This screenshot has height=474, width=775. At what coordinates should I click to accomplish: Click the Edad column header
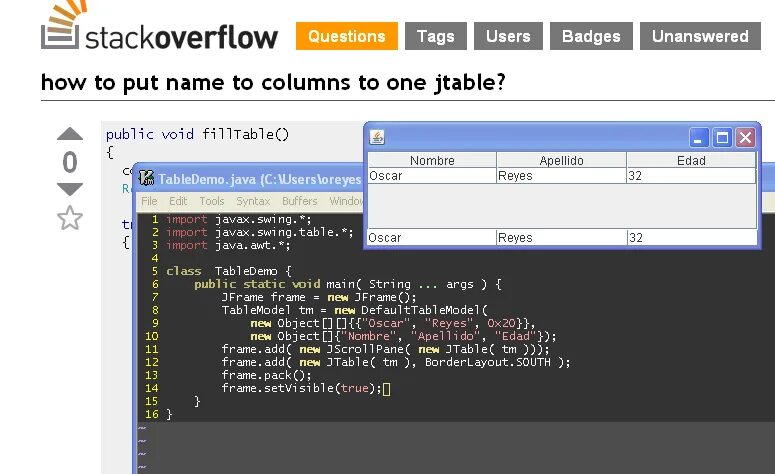point(691,160)
